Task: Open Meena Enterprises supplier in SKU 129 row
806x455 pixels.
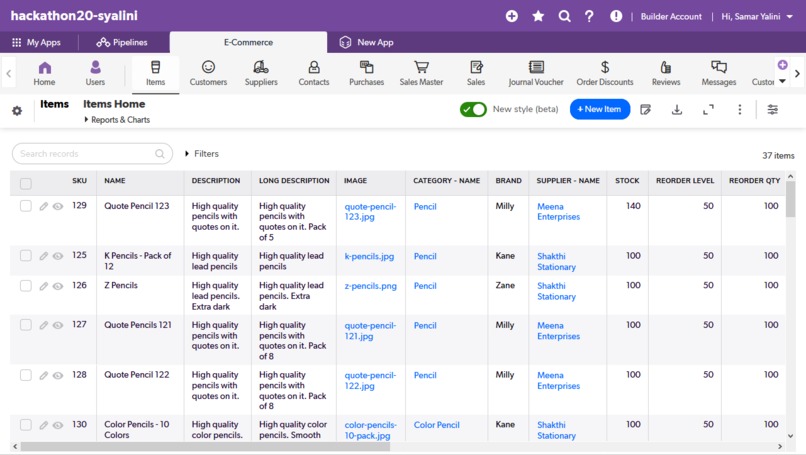Action: (x=558, y=212)
